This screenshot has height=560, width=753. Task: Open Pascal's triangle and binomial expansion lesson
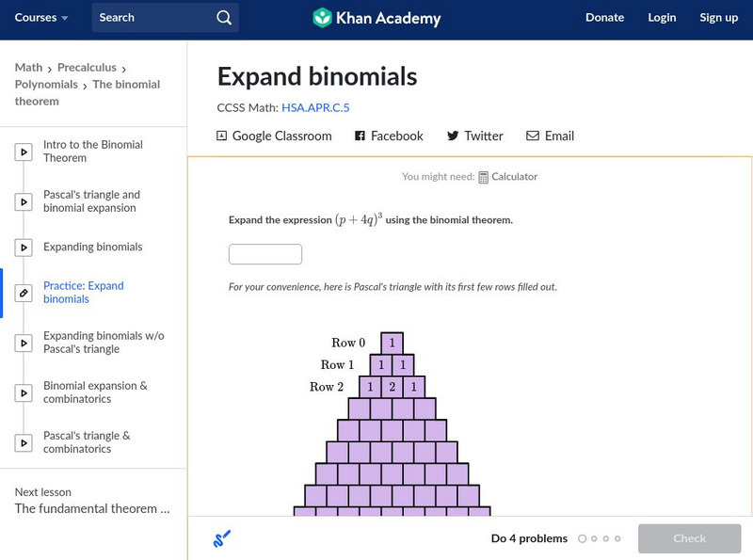tap(91, 201)
